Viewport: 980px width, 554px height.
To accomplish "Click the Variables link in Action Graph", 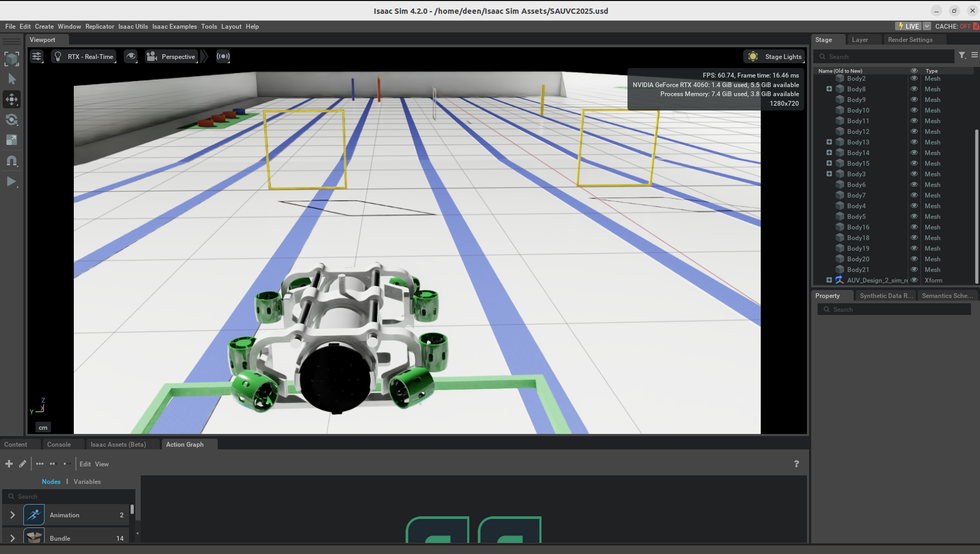I will pos(87,482).
